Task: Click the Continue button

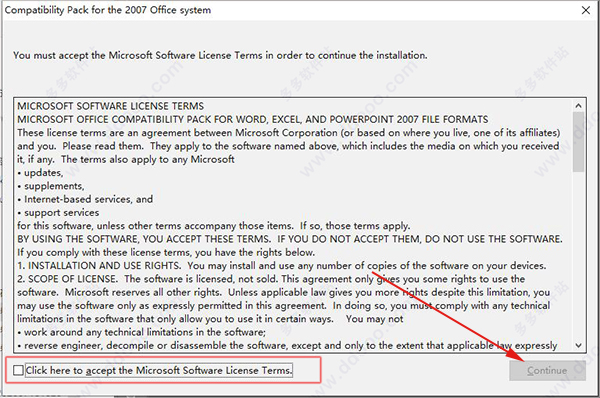Action: 547,370
